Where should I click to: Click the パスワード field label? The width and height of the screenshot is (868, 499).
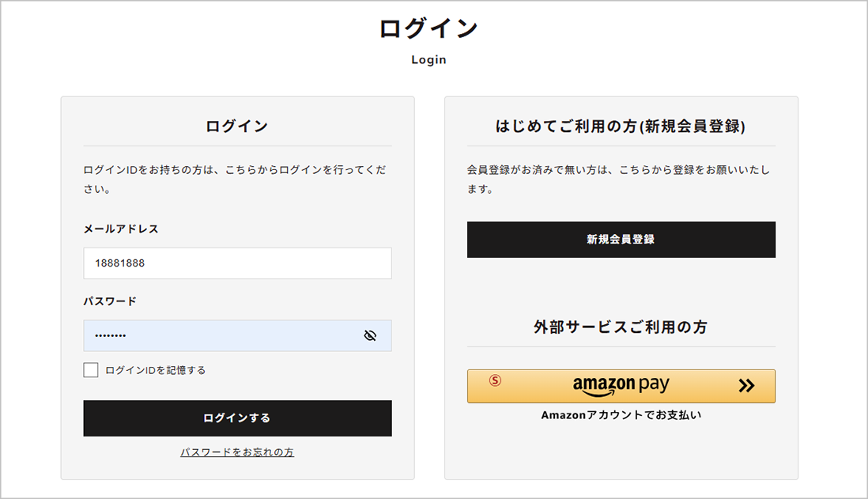(110, 301)
